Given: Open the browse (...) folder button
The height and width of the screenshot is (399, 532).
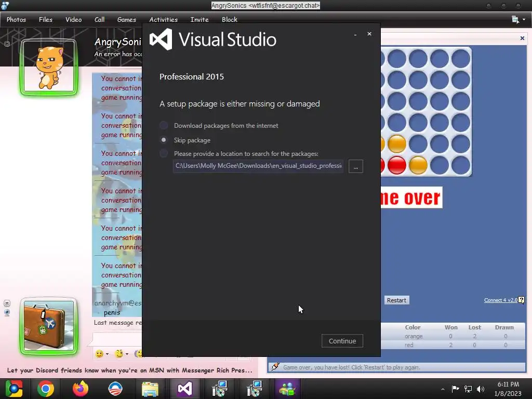Looking at the screenshot, I should [x=355, y=166].
